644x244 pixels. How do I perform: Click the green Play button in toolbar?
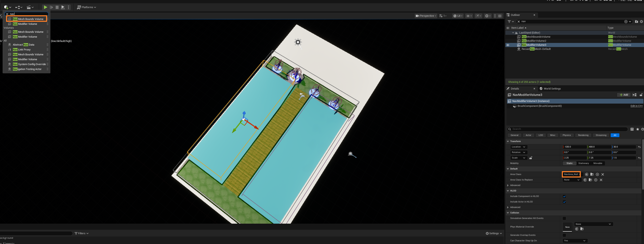click(45, 7)
